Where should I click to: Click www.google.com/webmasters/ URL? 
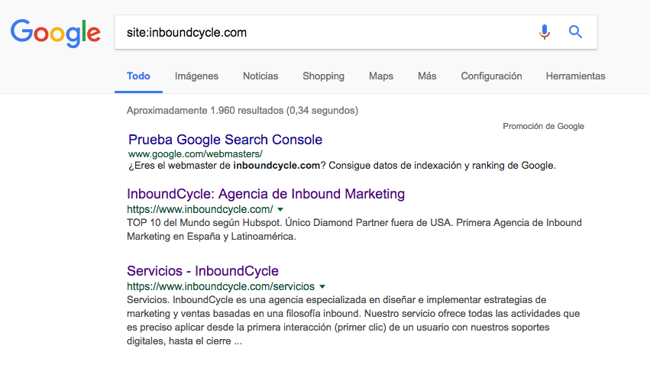coord(195,154)
